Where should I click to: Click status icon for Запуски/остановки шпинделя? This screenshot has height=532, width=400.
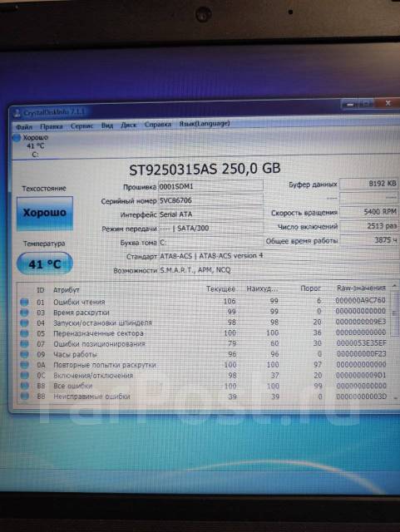[24, 323]
